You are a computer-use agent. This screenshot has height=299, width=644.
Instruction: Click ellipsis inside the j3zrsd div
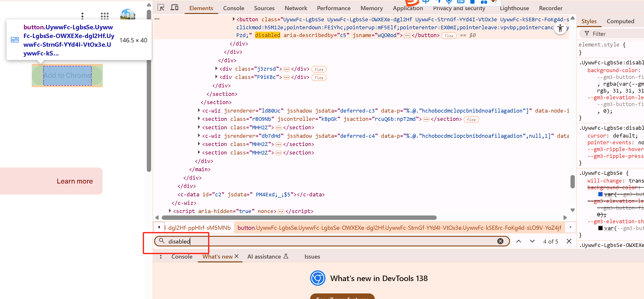(x=286, y=69)
